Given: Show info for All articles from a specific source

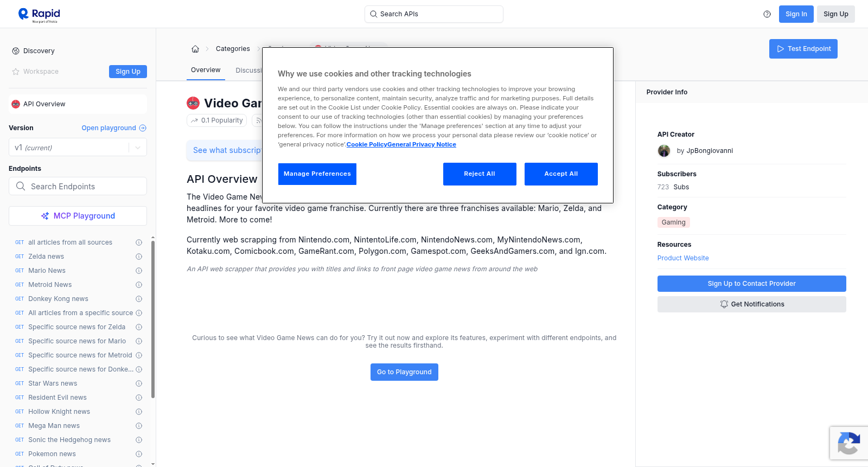Looking at the screenshot, I should [x=139, y=313].
